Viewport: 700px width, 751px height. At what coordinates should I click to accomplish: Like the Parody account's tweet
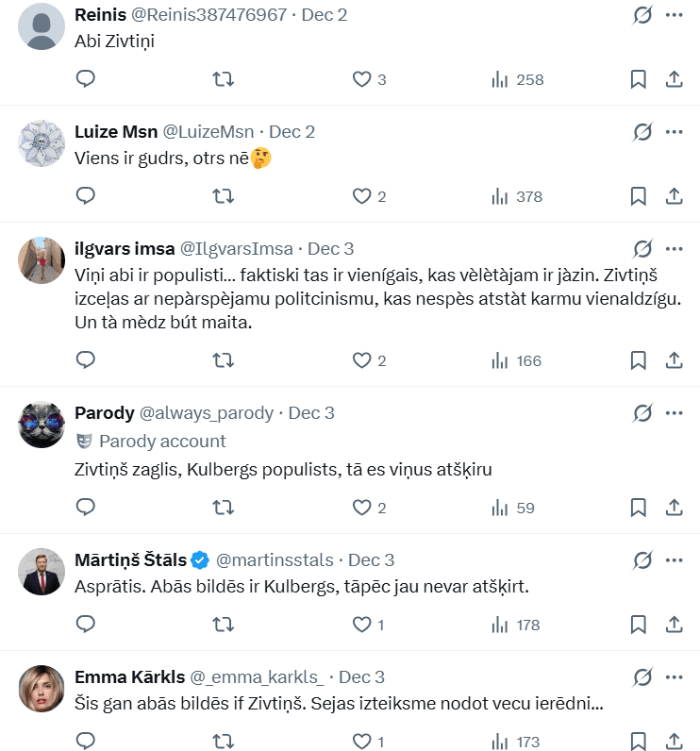pos(361,508)
